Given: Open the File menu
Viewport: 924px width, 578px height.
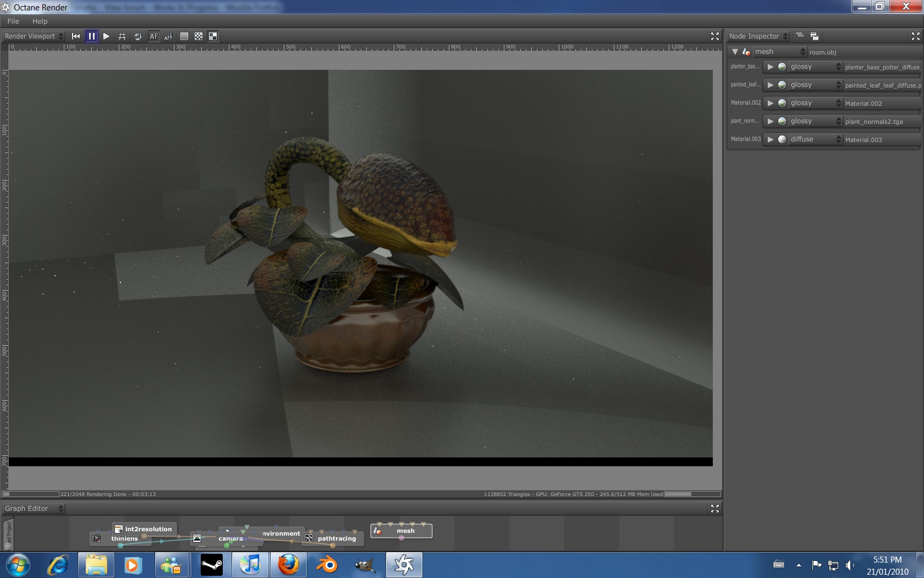Looking at the screenshot, I should point(13,21).
